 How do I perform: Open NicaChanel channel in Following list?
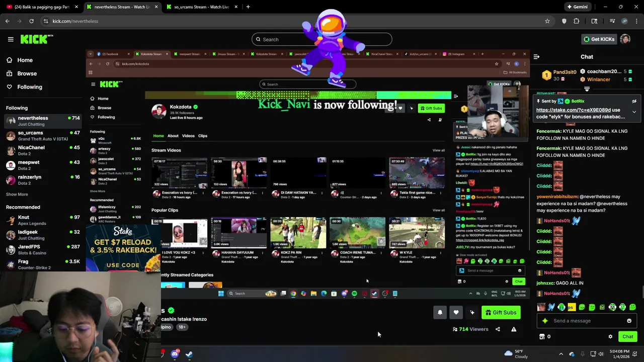pyautogui.click(x=43, y=150)
